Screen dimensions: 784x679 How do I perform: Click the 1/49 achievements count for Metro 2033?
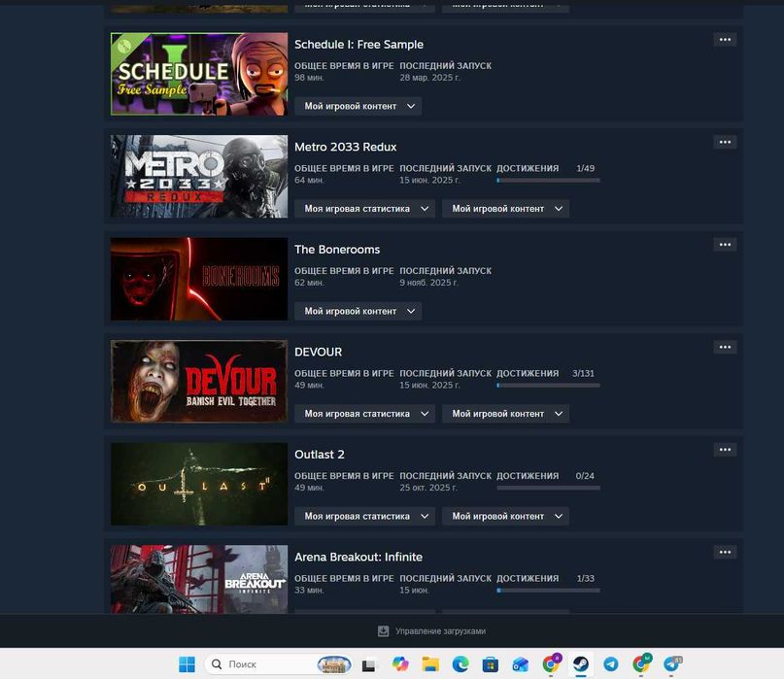coord(586,168)
